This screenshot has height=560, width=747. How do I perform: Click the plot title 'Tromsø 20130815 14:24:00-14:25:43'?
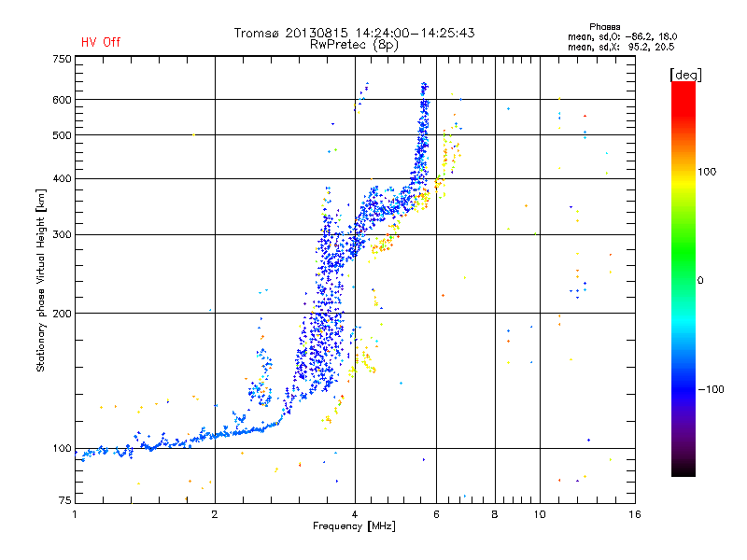(354, 33)
